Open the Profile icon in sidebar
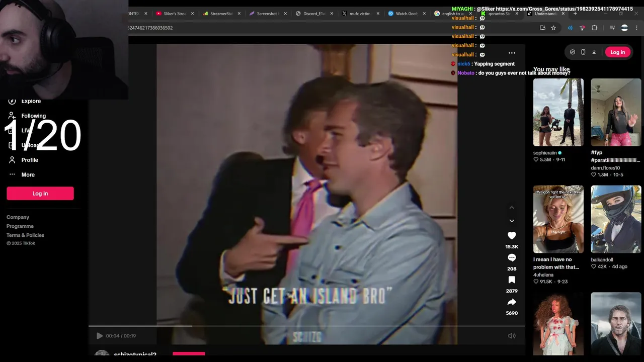Image resolution: width=644 pixels, height=362 pixels. (x=12, y=160)
